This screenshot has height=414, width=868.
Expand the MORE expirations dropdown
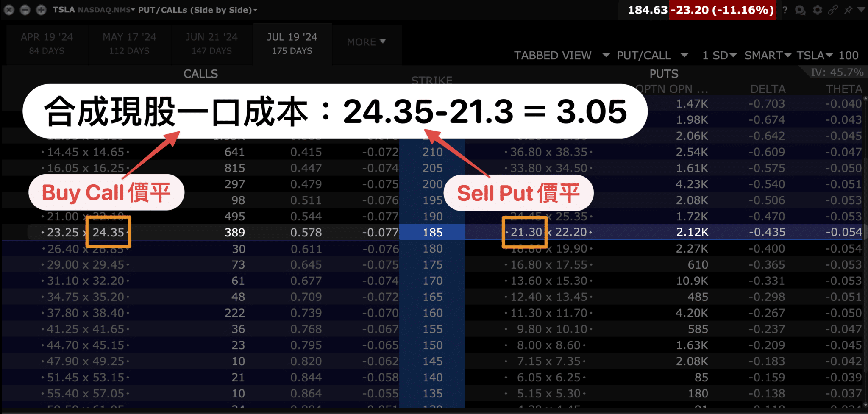coord(366,42)
